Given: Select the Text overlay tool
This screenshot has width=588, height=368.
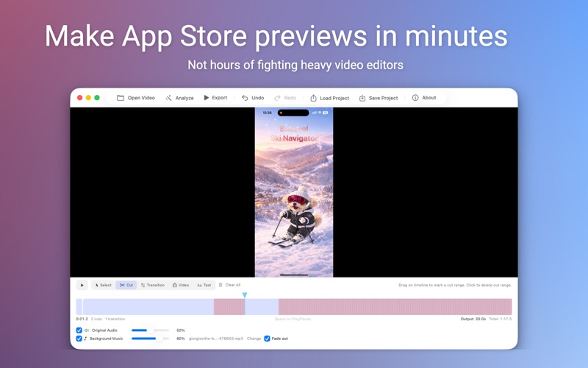Looking at the screenshot, I should (204, 285).
